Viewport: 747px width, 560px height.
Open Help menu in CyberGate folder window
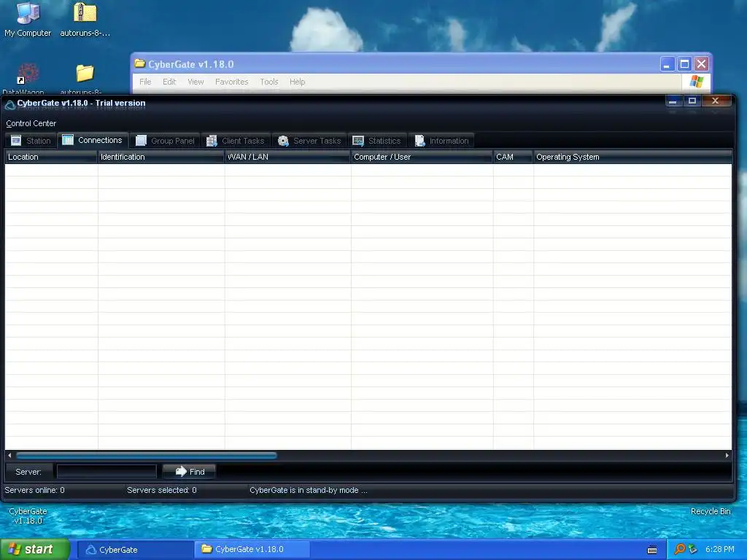pos(298,82)
